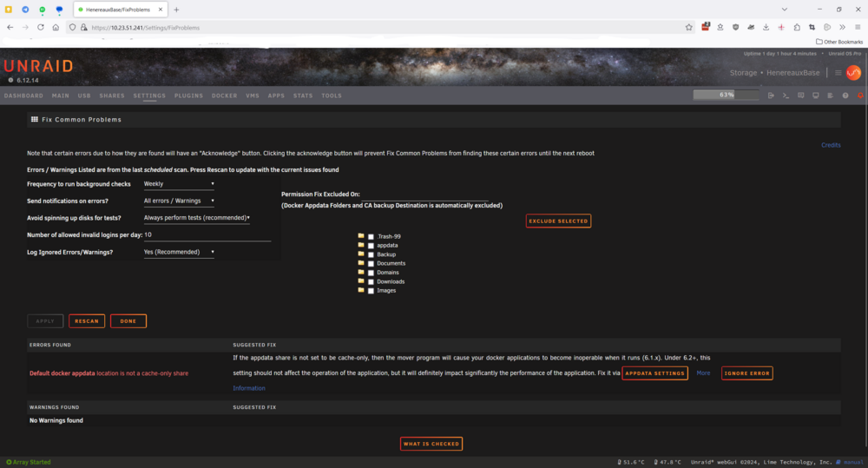Click the Ignore Error button
This screenshot has width=868, height=468.
746,373
